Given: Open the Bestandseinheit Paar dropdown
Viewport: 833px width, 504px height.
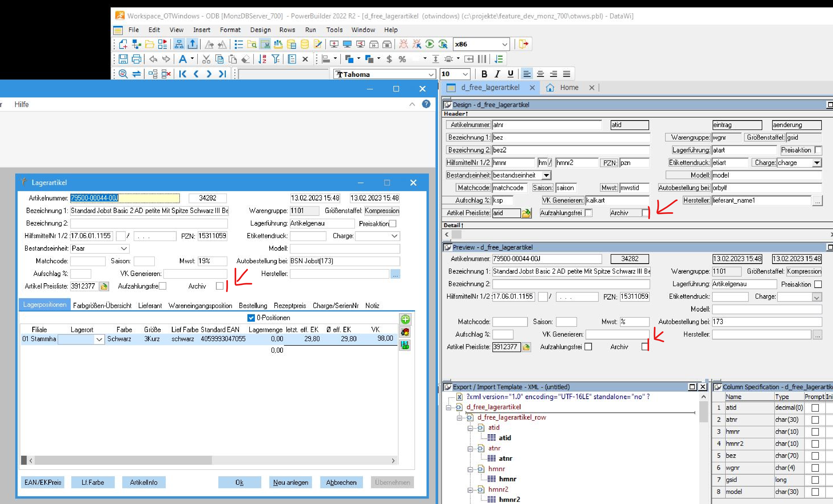Looking at the screenshot, I should [x=124, y=249].
